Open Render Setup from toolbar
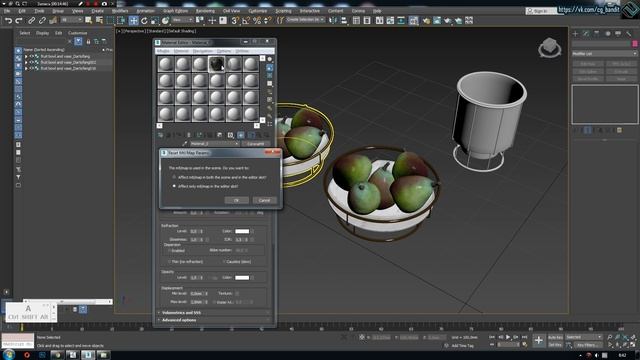The image size is (640, 360). pos(426,20)
